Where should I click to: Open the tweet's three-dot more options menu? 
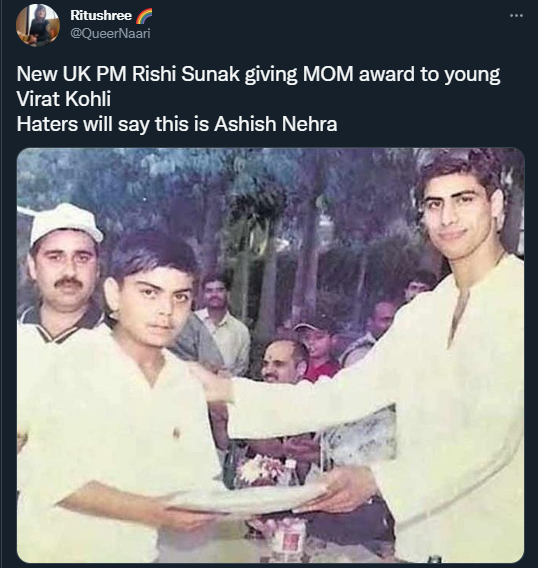click(x=516, y=16)
